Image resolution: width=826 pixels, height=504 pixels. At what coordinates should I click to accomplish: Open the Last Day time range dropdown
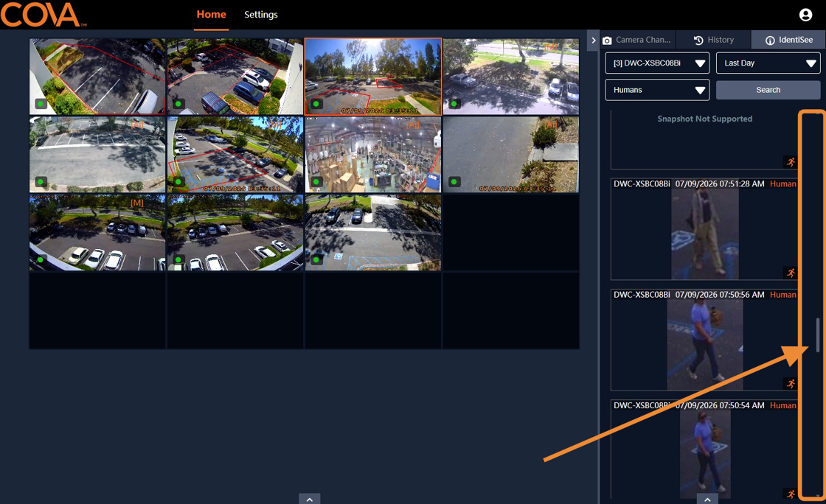point(768,63)
